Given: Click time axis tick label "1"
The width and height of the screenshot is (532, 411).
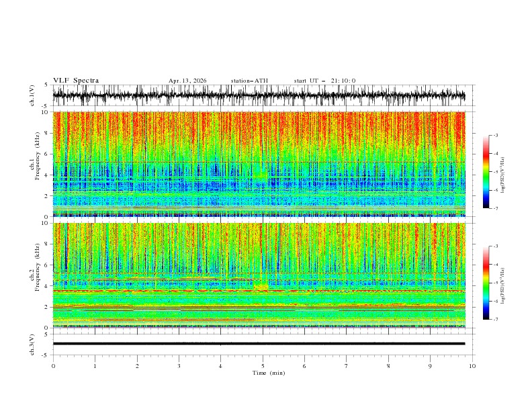Looking at the screenshot, I should [x=95, y=366].
